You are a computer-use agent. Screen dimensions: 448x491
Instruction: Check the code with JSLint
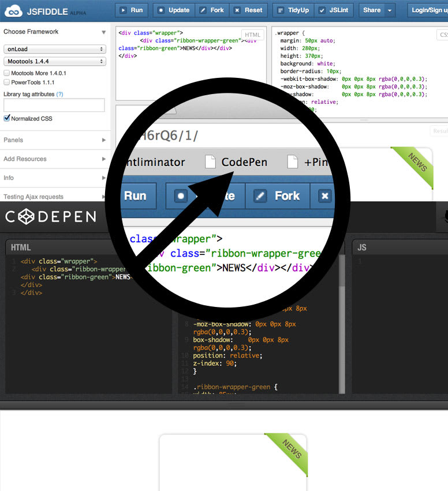pyautogui.click(x=334, y=10)
